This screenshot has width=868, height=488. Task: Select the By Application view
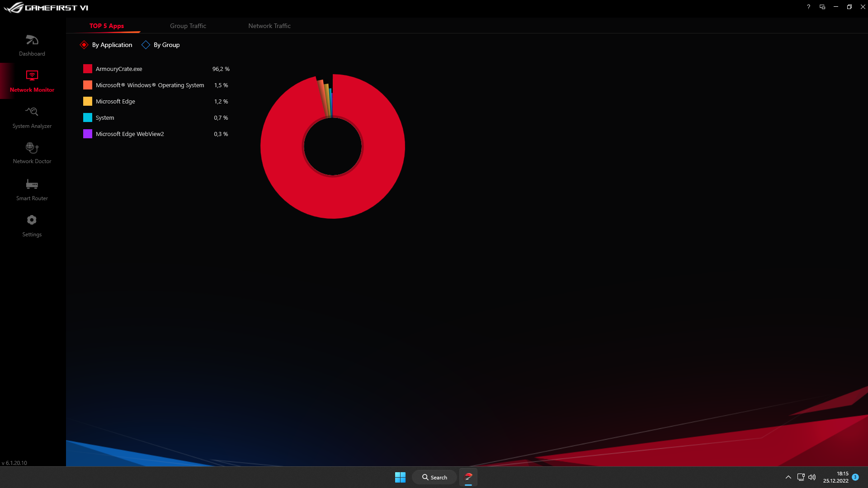(106, 45)
